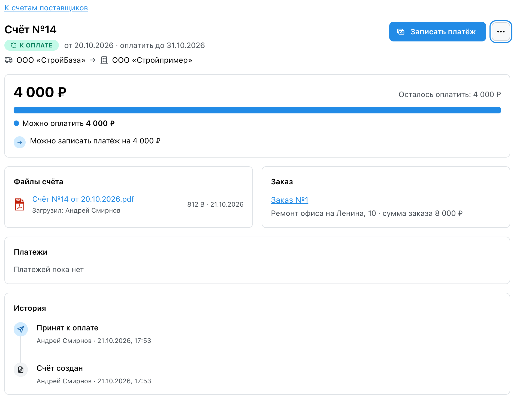Image resolution: width=532 pixels, height=404 pixels.
Task: Click the delivery truck supplier icon
Action: (9, 60)
